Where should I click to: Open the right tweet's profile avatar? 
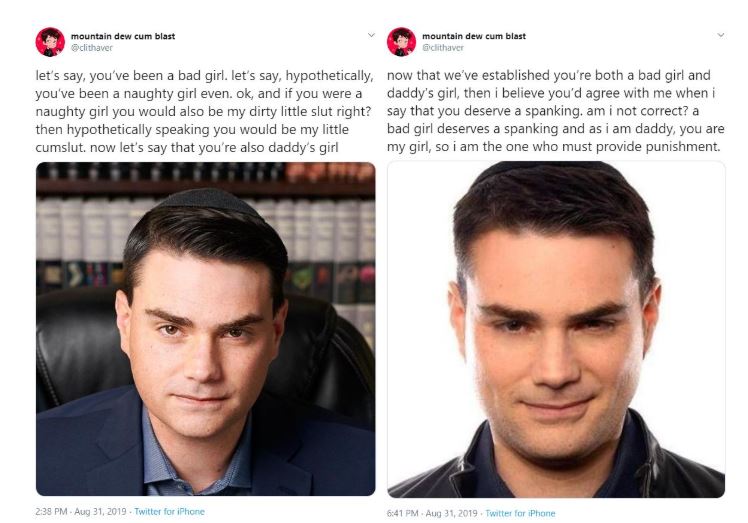401,42
